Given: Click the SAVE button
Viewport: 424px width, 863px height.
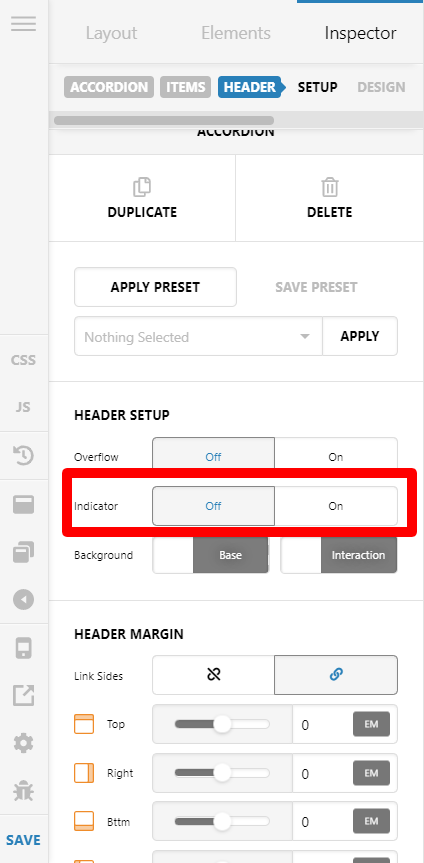Looking at the screenshot, I should pos(24,840).
